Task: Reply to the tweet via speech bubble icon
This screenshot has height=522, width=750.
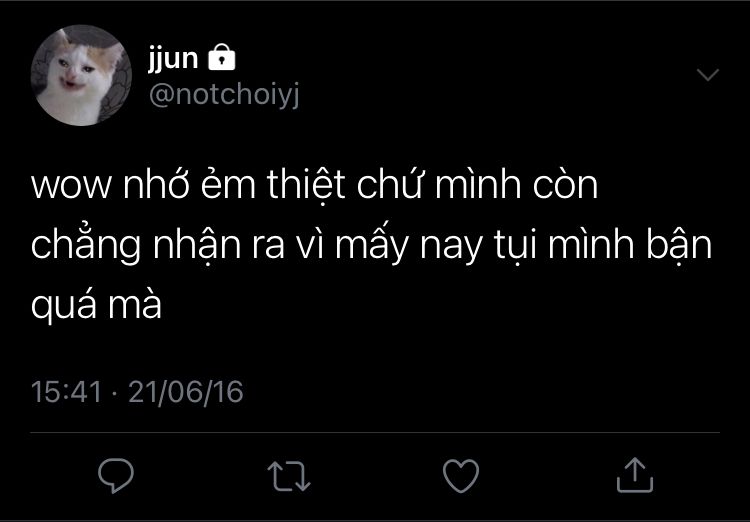Action: [x=116, y=475]
